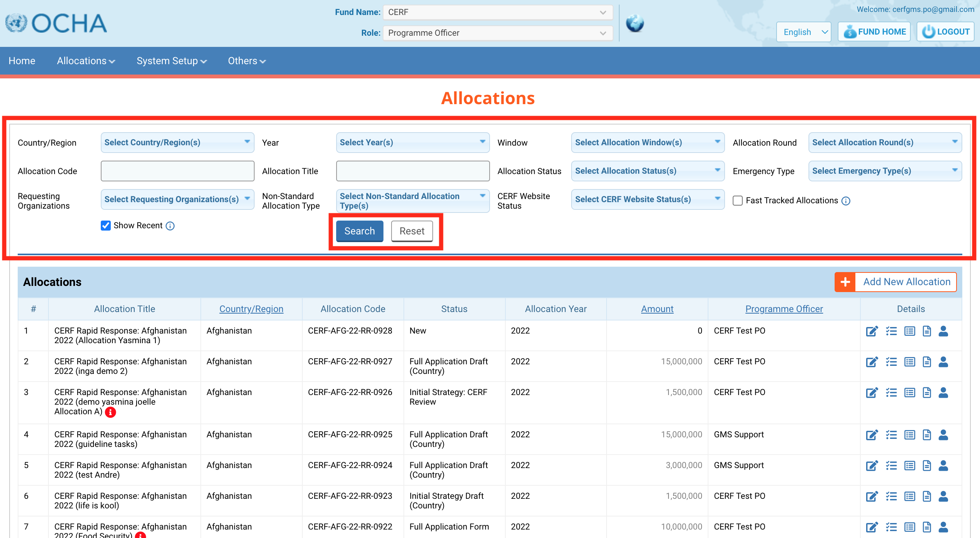Open the list-box icon for CERF-AFG-22-RR-0926

(910, 393)
